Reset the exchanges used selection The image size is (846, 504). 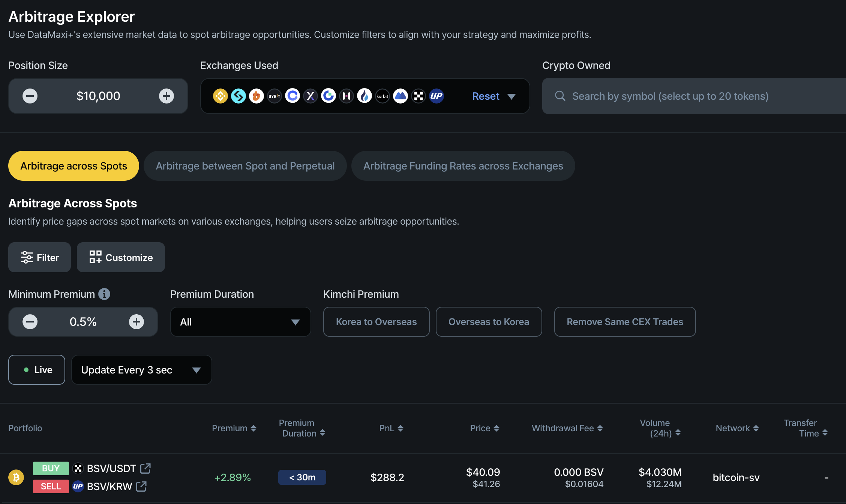click(486, 96)
